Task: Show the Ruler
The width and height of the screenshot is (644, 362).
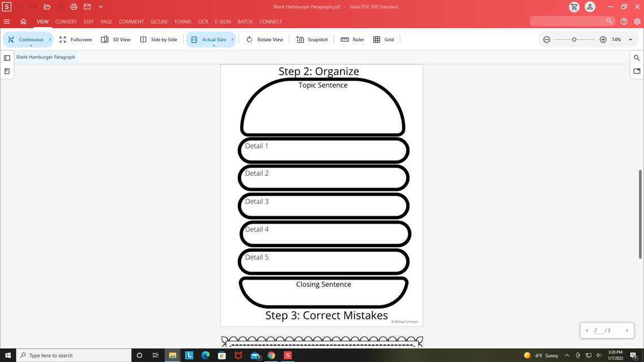Action: 353,40
